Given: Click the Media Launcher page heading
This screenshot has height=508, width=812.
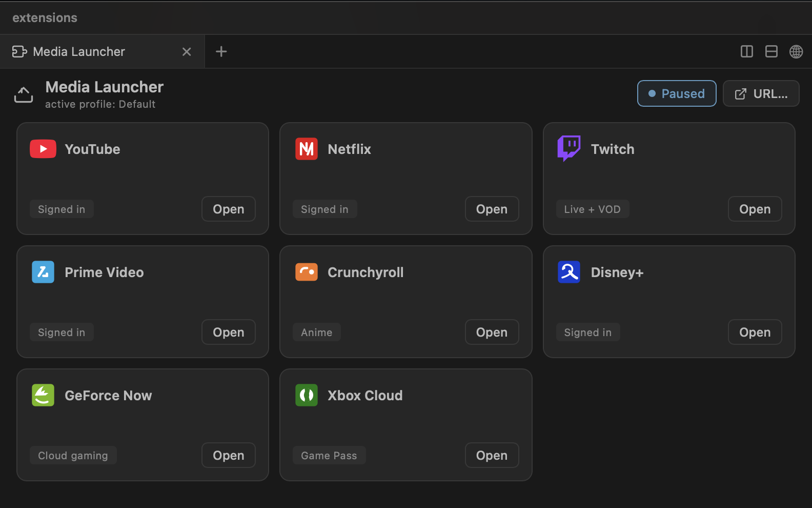Looking at the screenshot, I should click(x=105, y=87).
